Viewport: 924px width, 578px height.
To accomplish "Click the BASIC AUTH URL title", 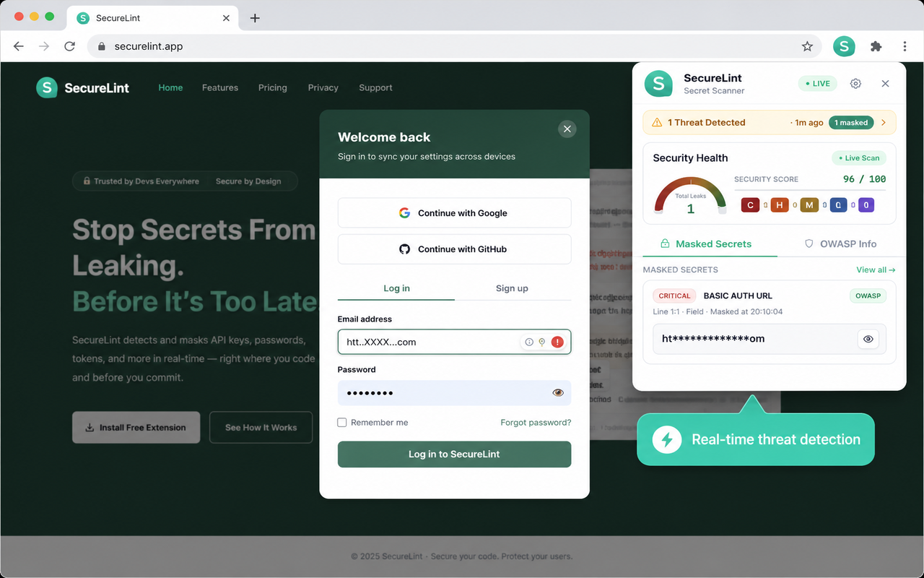I will point(738,296).
